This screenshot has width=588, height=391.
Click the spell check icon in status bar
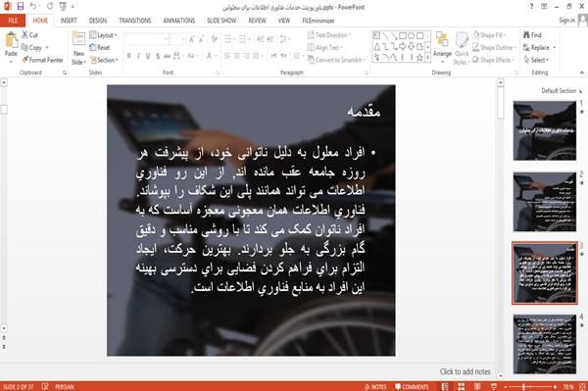pyautogui.click(x=45, y=386)
